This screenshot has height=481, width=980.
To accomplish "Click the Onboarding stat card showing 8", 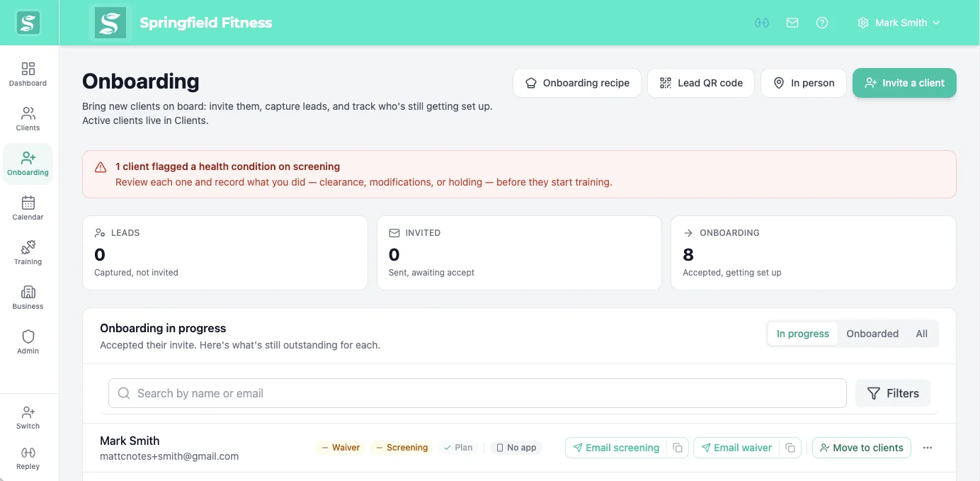I will coord(814,253).
